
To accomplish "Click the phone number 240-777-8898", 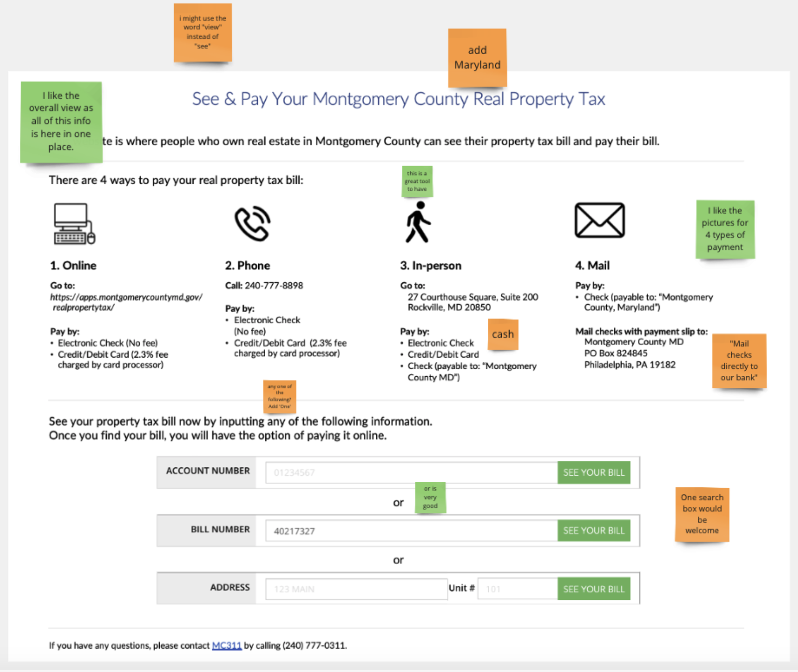I will (274, 286).
